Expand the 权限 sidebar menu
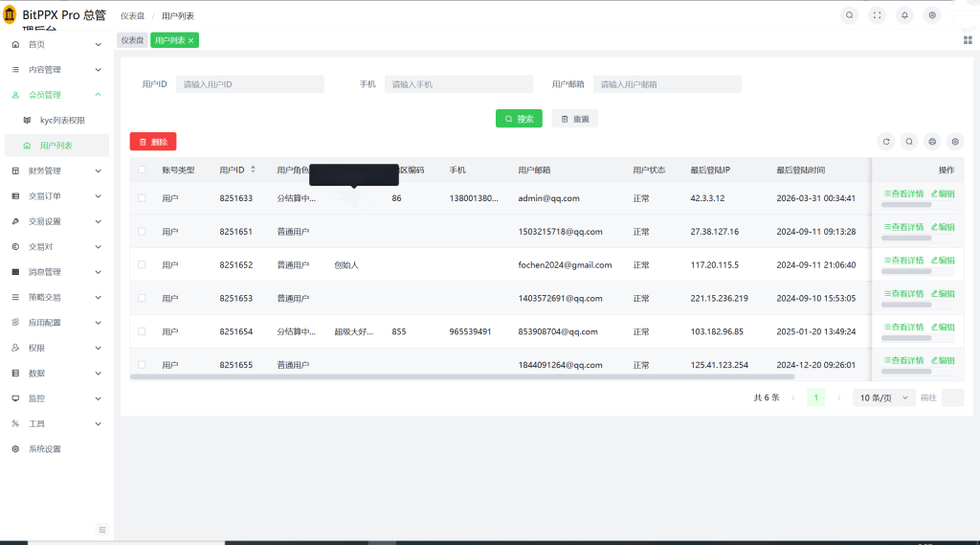The image size is (980, 545). point(56,348)
